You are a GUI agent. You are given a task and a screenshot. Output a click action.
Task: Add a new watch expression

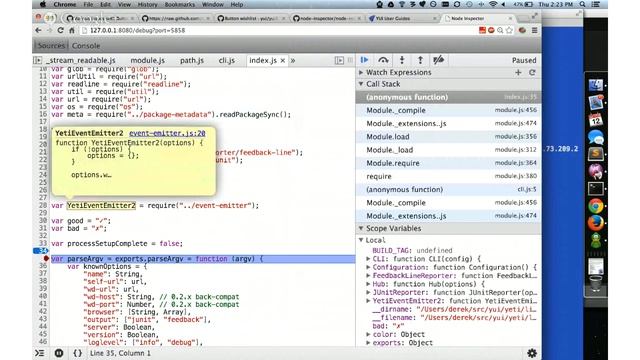[518, 72]
